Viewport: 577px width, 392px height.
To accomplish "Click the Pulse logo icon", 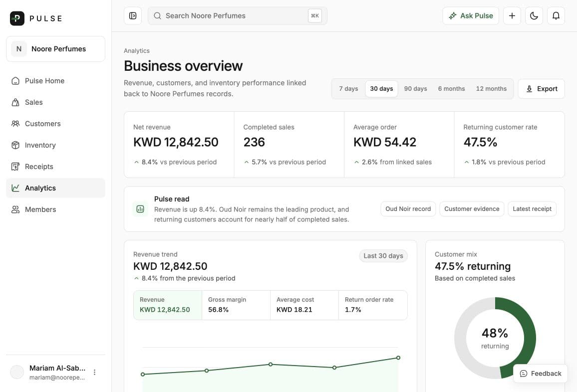I will point(17,18).
